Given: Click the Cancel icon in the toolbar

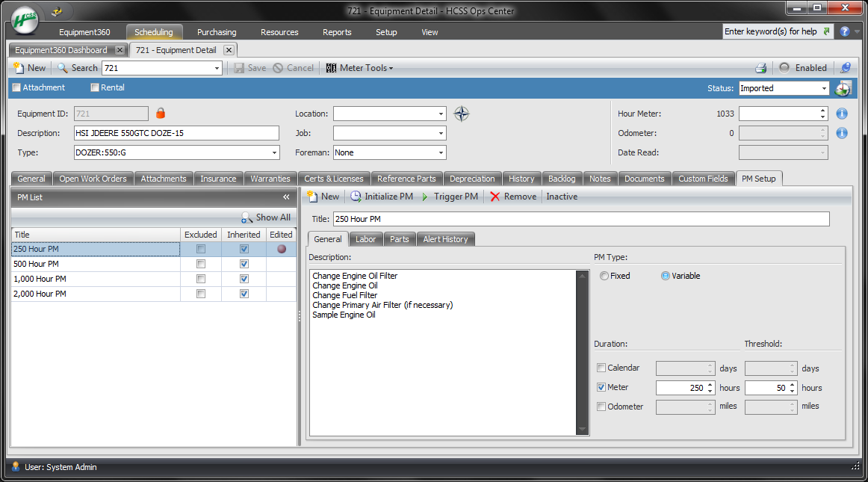Looking at the screenshot, I should (x=278, y=67).
